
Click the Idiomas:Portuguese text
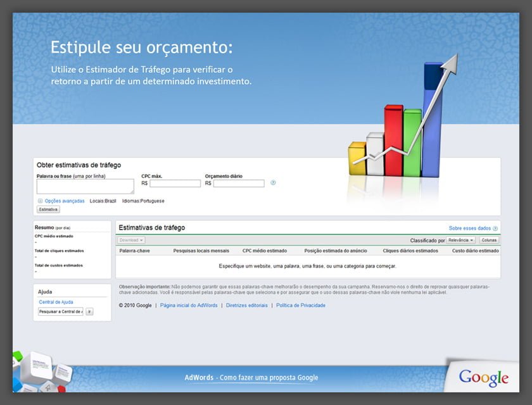[x=143, y=201]
